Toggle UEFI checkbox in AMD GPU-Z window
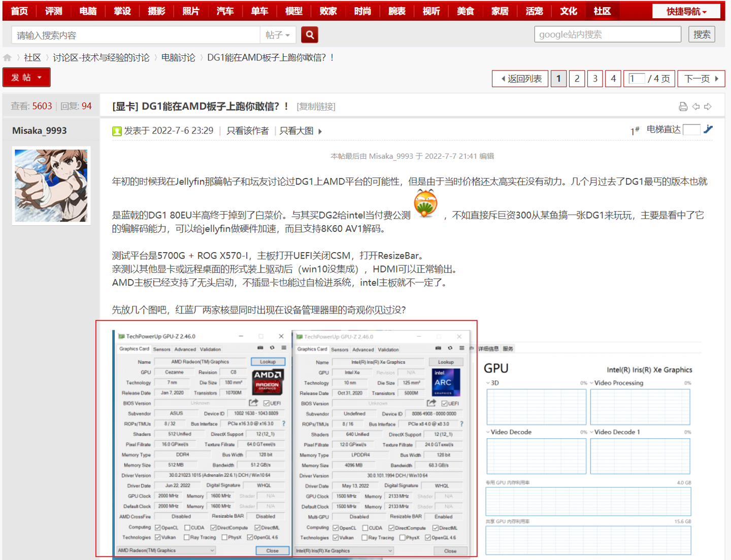The image size is (731, 560). (x=266, y=403)
